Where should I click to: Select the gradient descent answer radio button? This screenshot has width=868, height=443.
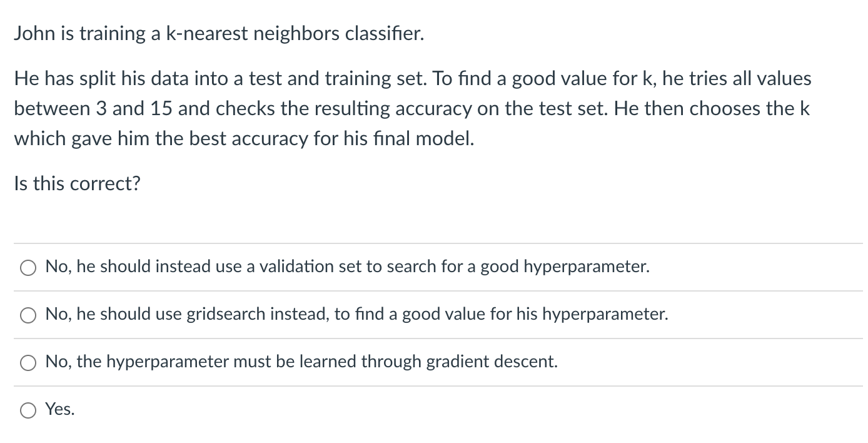[x=28, y=362]
